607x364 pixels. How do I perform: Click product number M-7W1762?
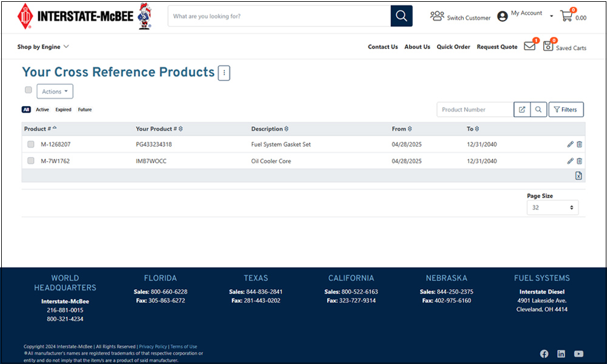55,161
